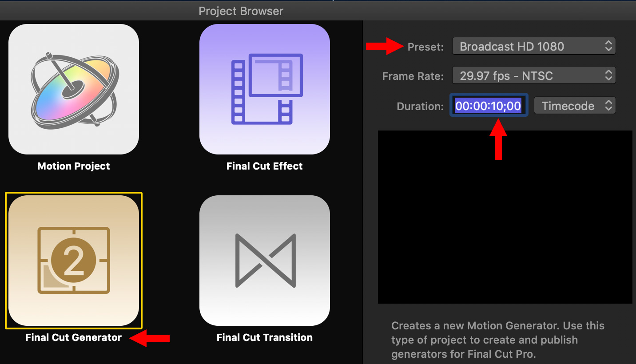The height and width of the screenshot is (364, 636).
Task: Click the Final Cut Transition label text
Action: [265, 337]
